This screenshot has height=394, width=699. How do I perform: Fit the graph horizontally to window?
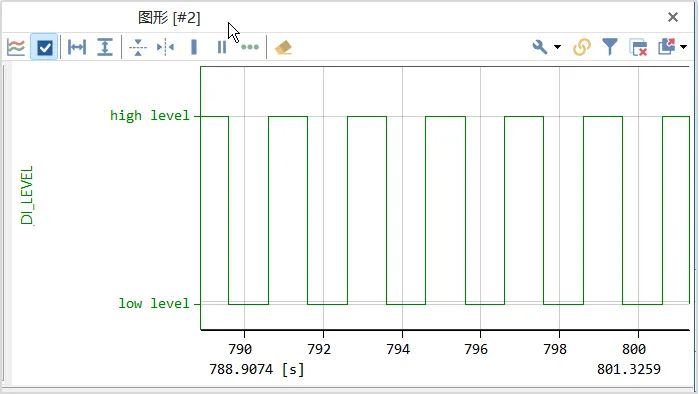[77, 47]
